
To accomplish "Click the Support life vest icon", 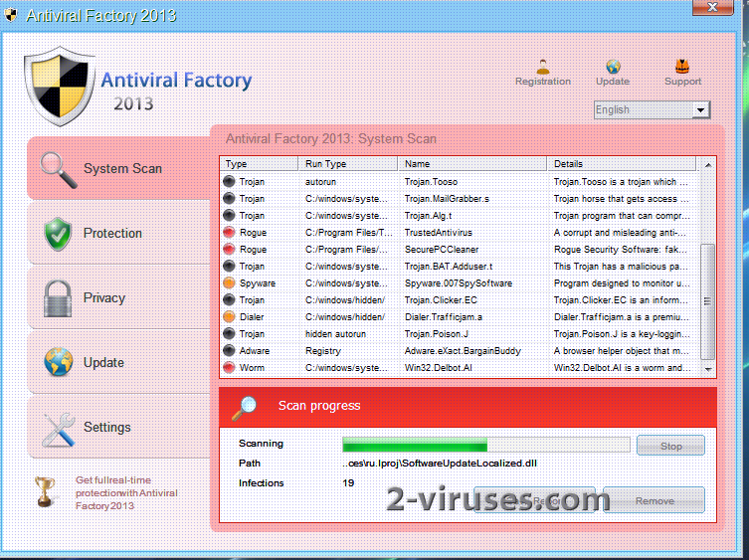I will click(x=682, y=67).
